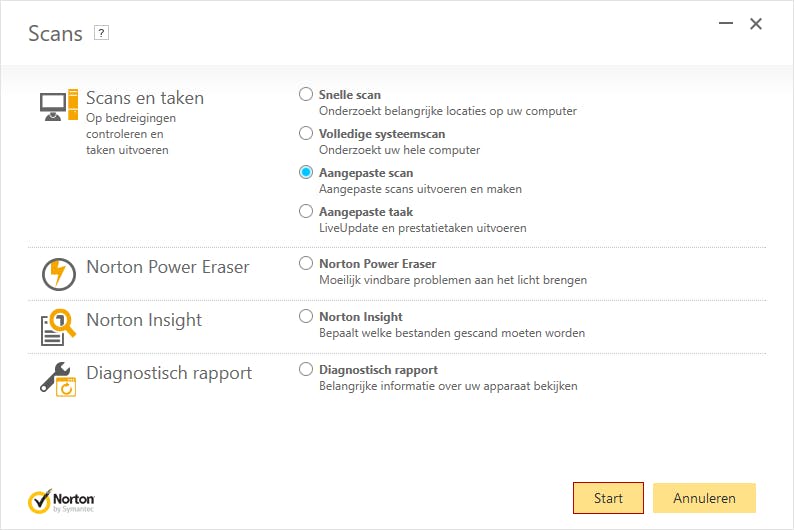
Task: Choose the Norton Power Eraser radio option
Action: 306,263
